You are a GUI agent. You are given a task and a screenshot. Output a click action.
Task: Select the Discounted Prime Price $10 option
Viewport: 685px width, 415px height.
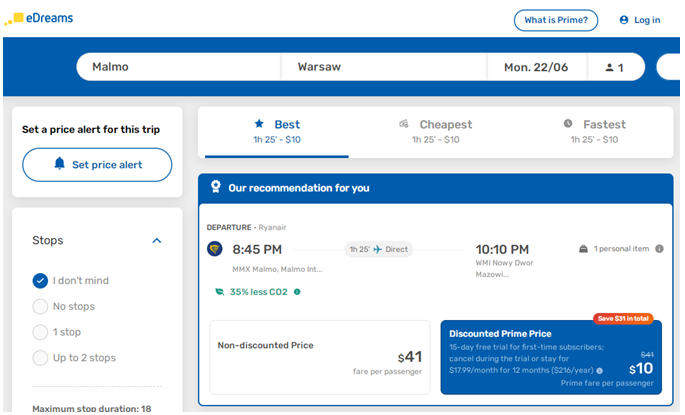(x=551, y=357)
